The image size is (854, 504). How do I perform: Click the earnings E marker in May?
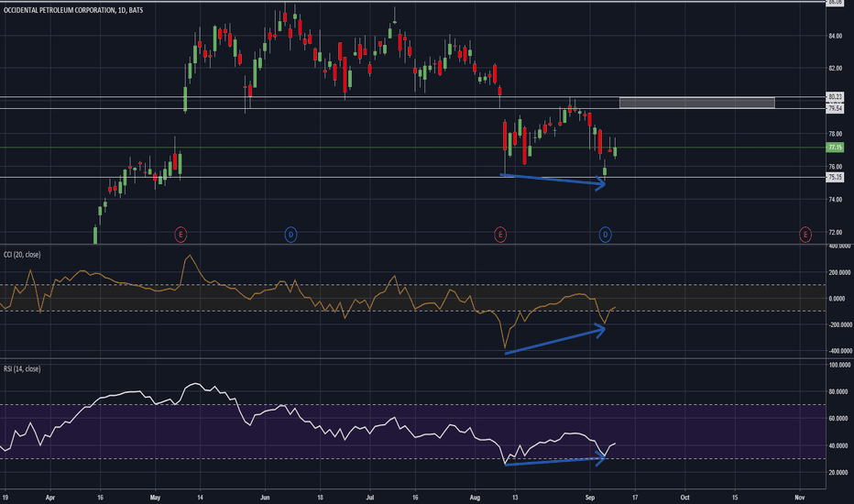coord(181,235)
